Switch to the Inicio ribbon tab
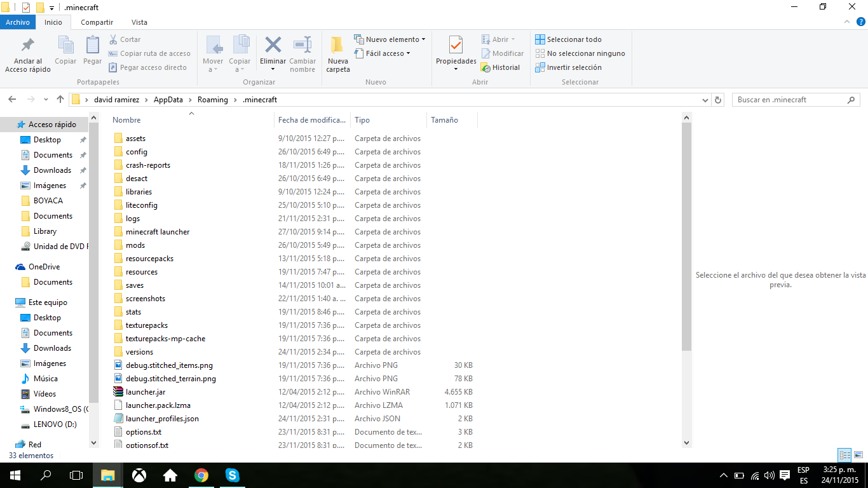 [x=53, y=22]
